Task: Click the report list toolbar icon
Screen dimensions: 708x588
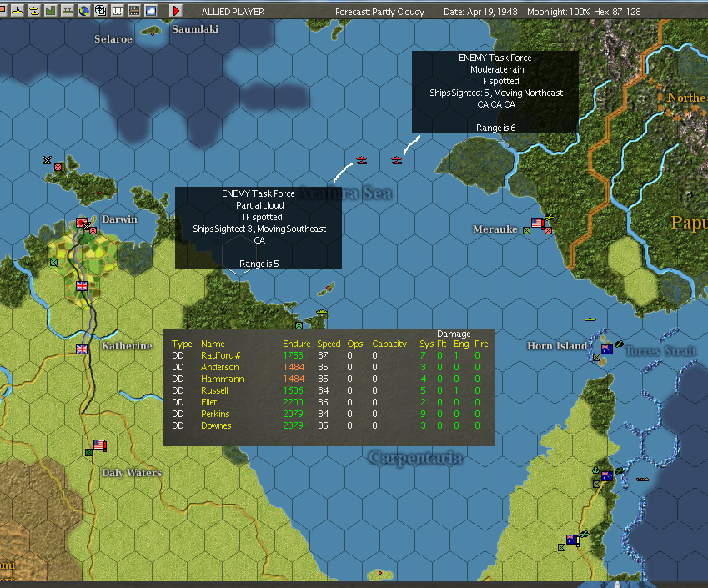Action: click(134, 10)
